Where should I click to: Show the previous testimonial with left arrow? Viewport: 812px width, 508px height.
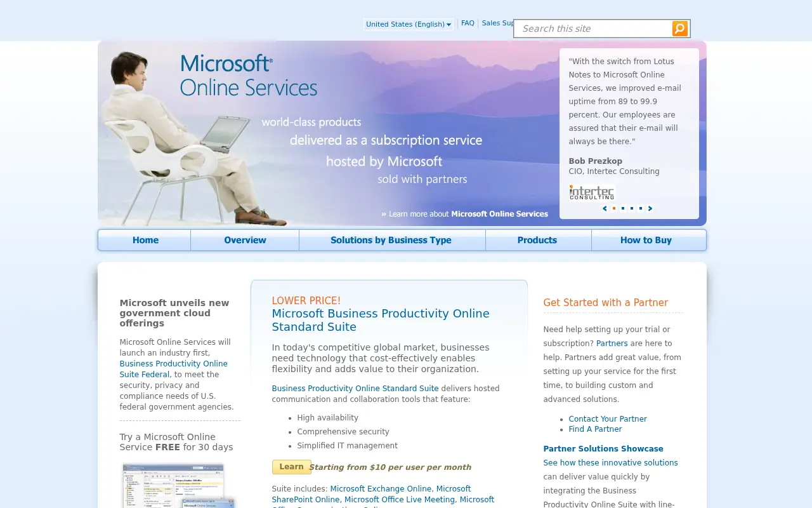coord(605,208)
